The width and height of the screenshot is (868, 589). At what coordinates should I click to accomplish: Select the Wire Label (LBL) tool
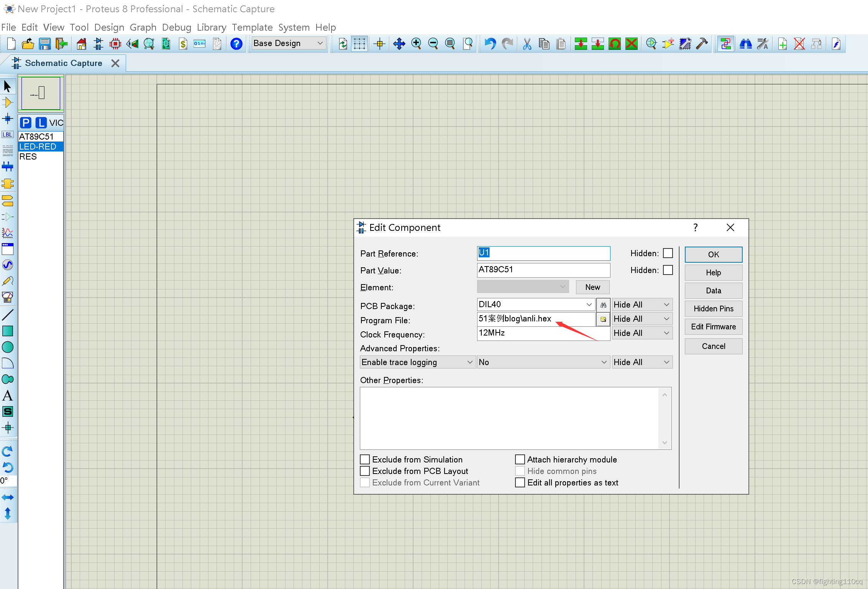point(7,135)
